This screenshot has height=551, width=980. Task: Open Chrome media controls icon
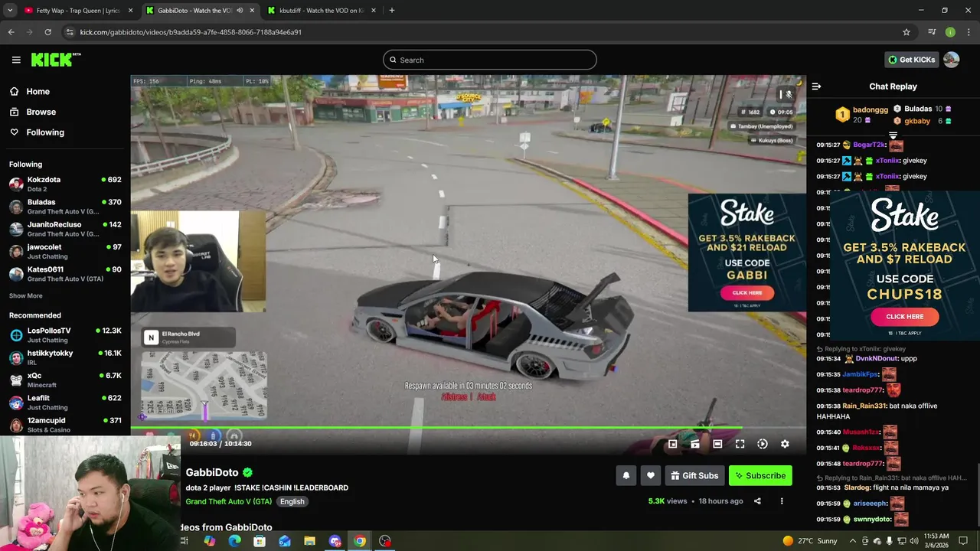click(932, 32)
